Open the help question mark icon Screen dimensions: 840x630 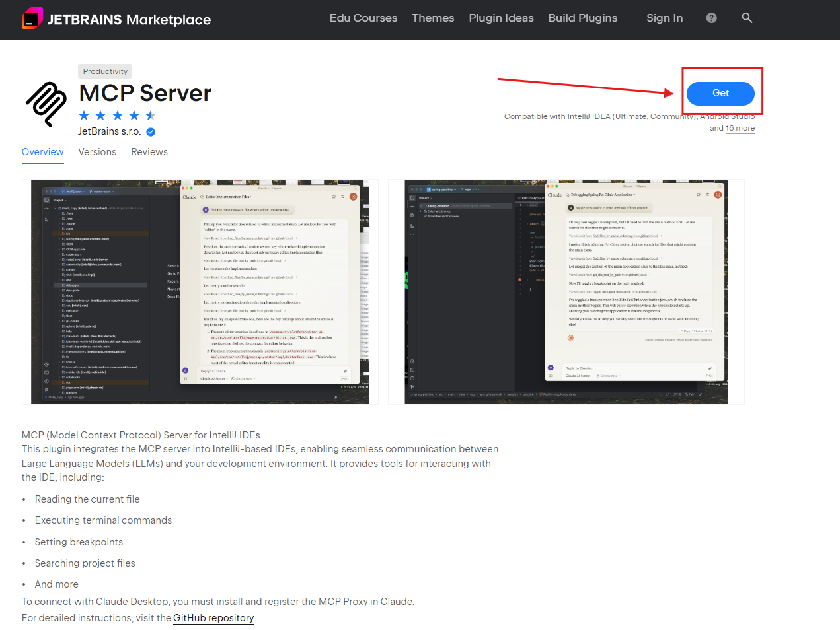[711, 18]
